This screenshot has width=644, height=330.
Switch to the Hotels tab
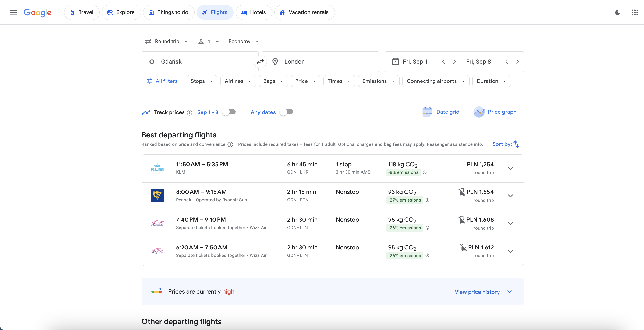[x=254, y=12]
